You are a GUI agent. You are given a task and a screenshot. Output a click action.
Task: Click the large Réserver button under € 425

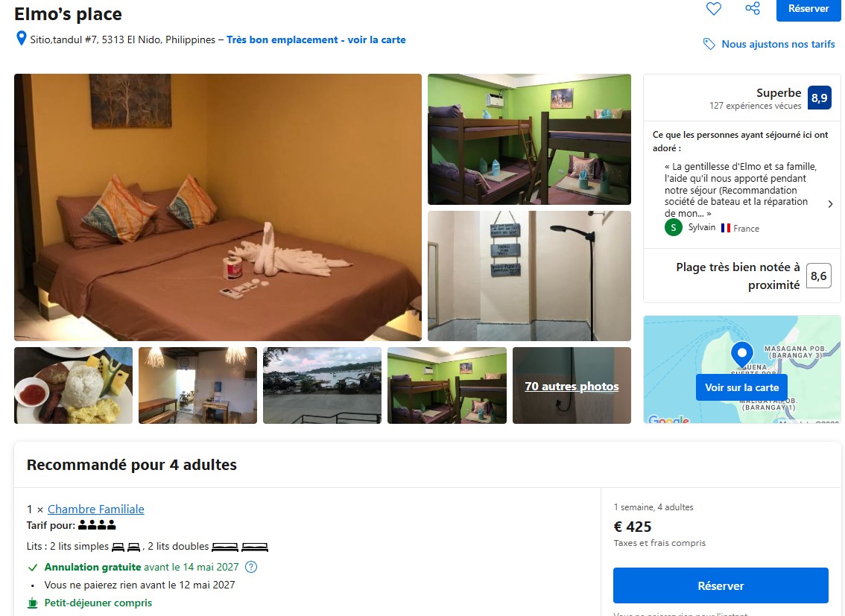721,585
